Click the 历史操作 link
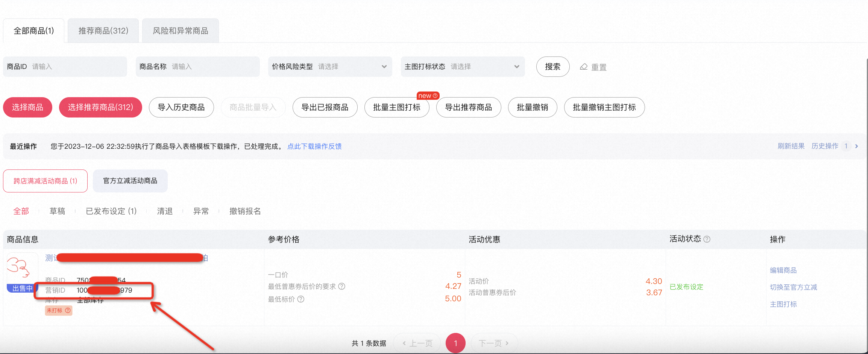This screenshot has width=868, height=354. pos(825,146)
